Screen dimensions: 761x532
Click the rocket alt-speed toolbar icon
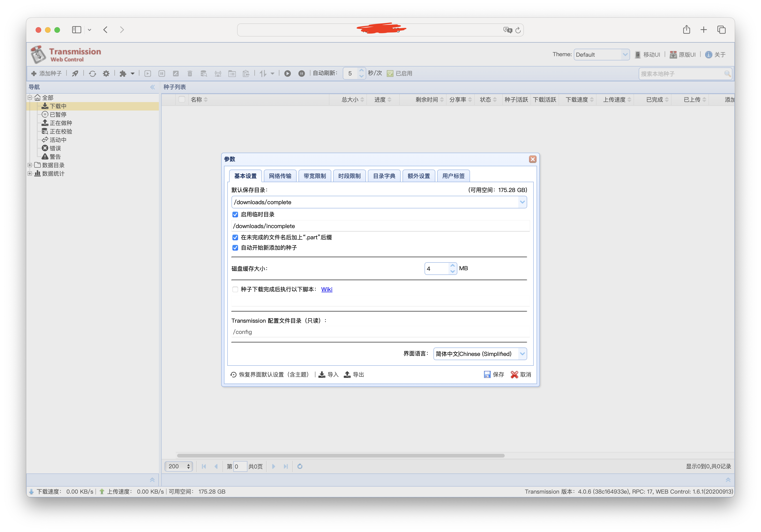[x=75, y=74]
